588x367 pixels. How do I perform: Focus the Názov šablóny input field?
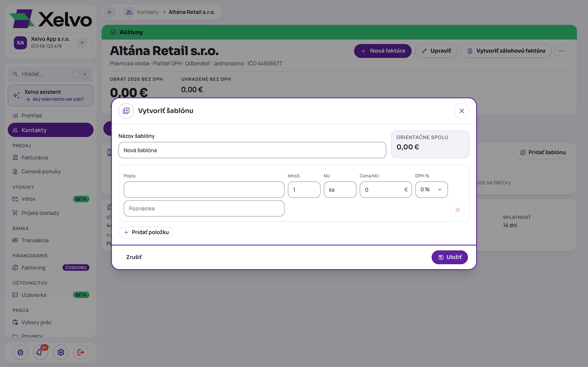click(x=252, y=150)
